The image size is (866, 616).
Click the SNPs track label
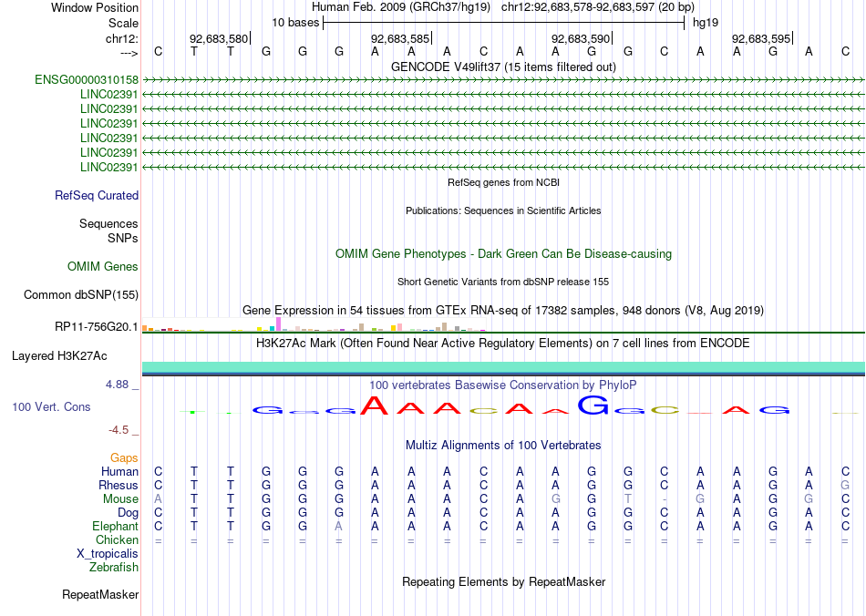[x=123, y=238]
